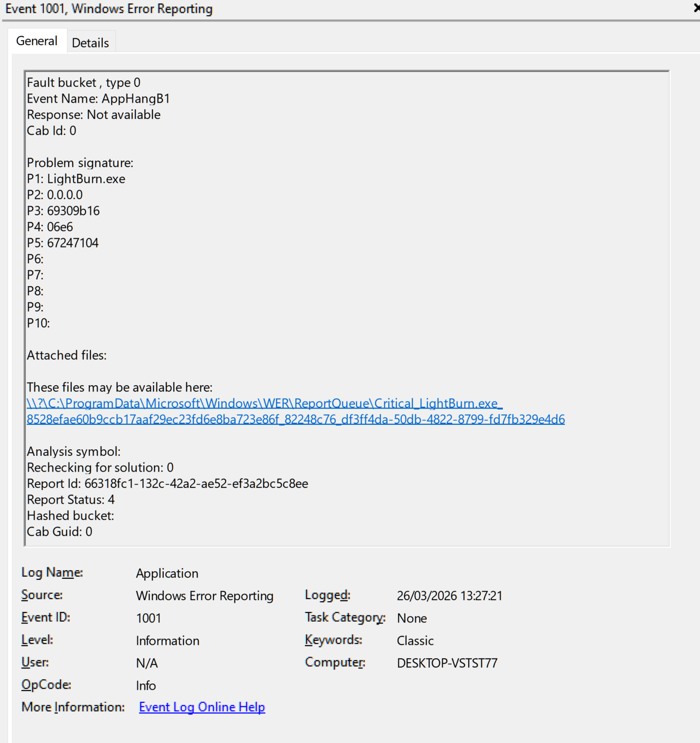Select the General tab
700x743 pixels.
pos(37,41)
